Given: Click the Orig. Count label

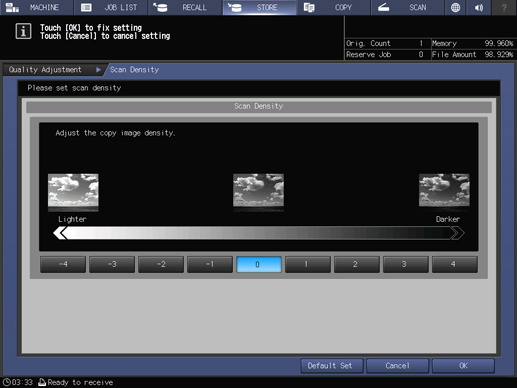Looking at the screenshot, I should point(368,43).
